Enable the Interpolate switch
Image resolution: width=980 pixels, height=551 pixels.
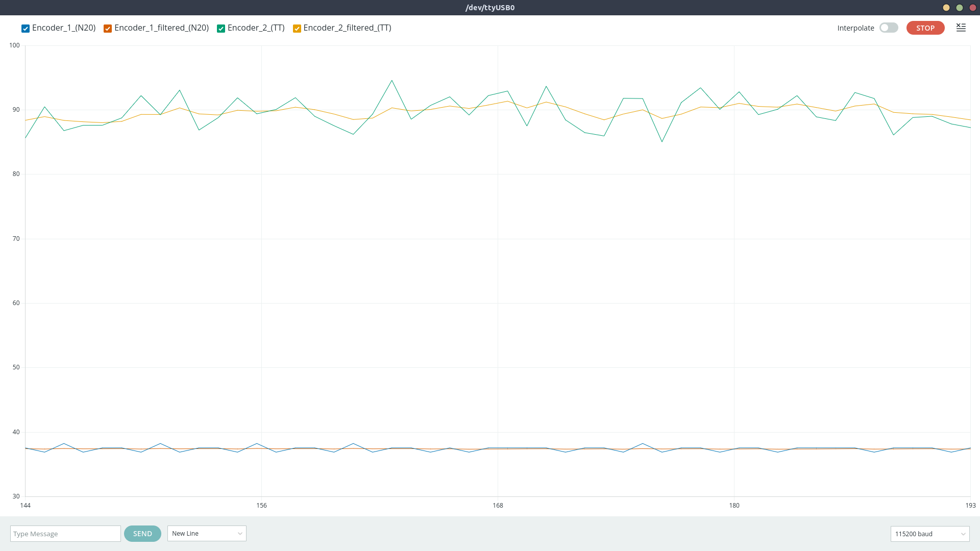tap(889, 28)
